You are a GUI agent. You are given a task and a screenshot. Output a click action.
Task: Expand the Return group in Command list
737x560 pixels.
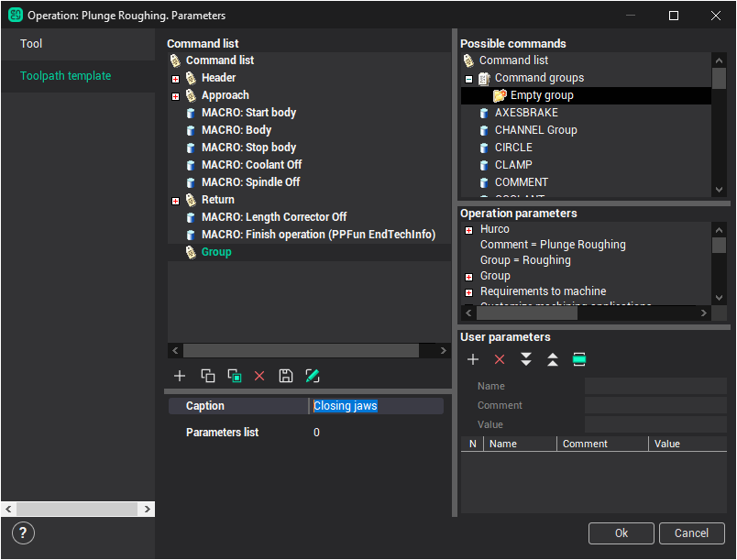[175, 201]
